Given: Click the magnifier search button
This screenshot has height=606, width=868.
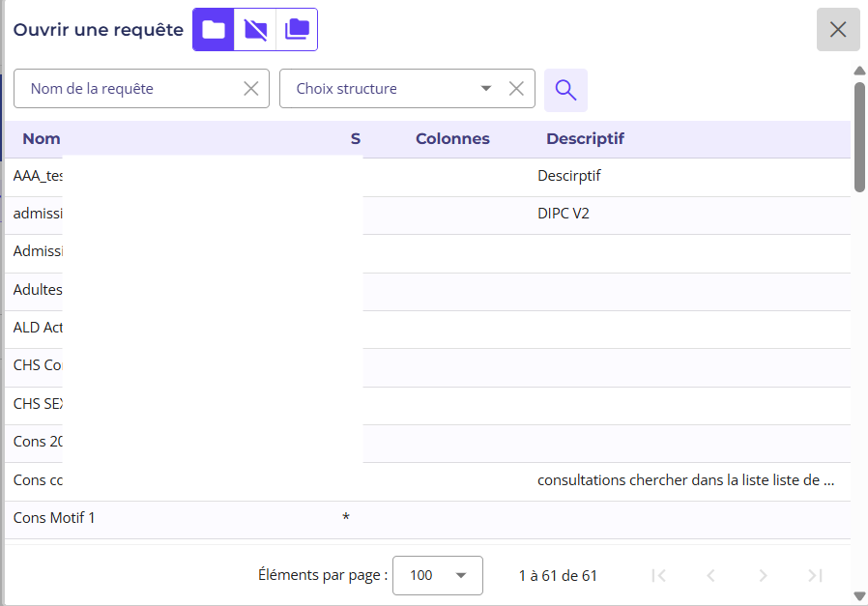Looking at the screenshot, I should 565,90.
